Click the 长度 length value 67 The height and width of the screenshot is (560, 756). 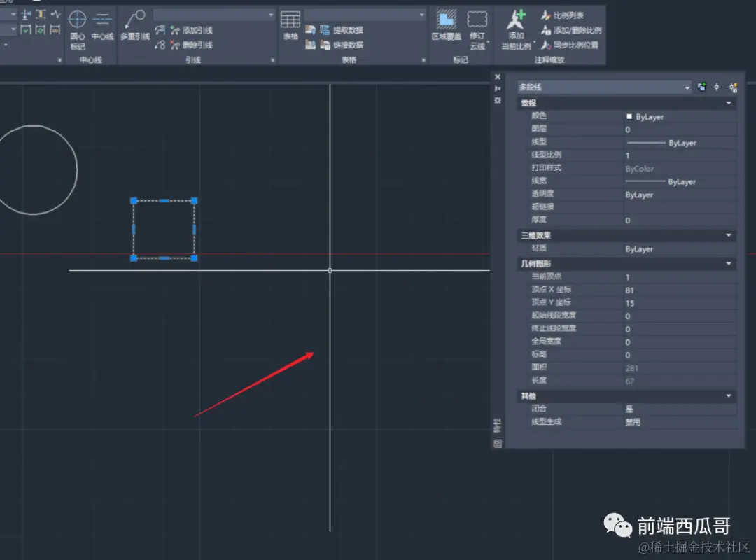click(x=680, y=381)
